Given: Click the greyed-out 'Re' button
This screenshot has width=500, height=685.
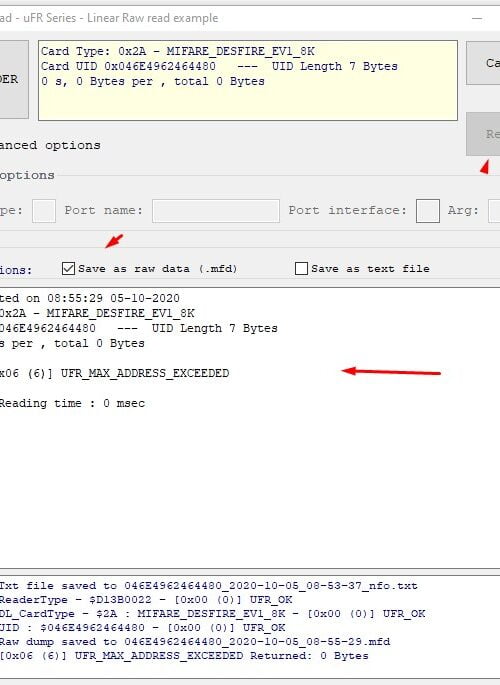Looking at the screenshot, I should [x=483, y=134].
